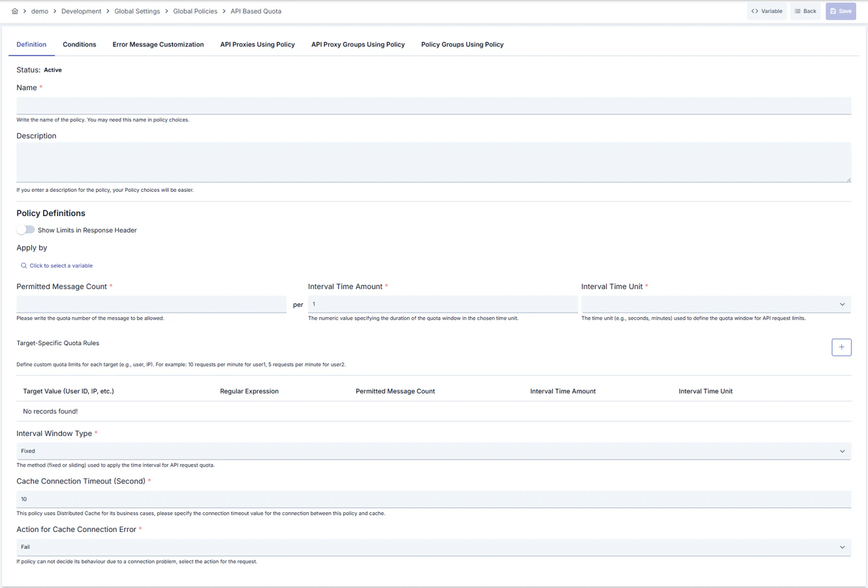Toggle the Response Header limits switch off
The height and width of the screenshot is (588, 868).
(25, 230)
